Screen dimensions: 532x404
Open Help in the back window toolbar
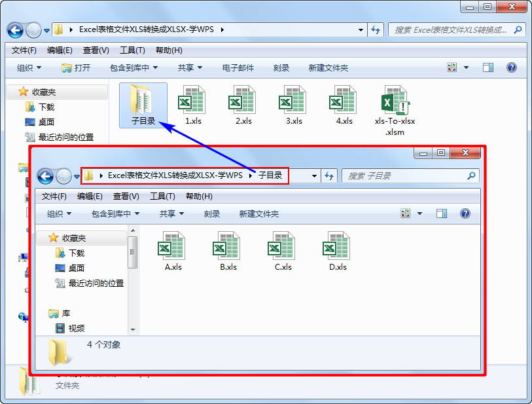coord(512,67)
